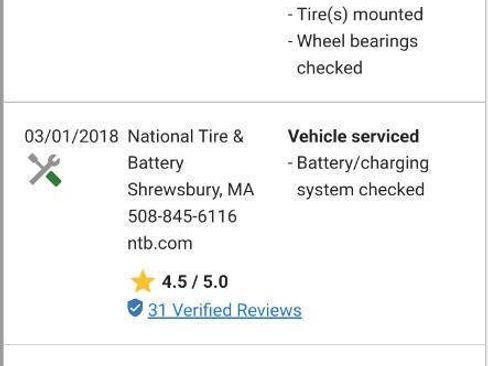Screen dimensions: 488x366
Task: Click the '5.0' maximum rating value
Action: [216, 282]
